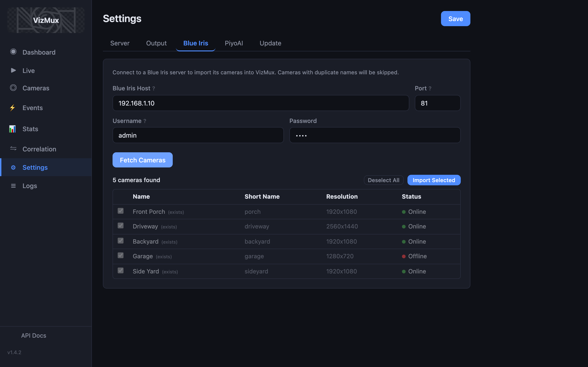588x367 pixels.
Task: Click the Password input field
Action: coord(375,135)
